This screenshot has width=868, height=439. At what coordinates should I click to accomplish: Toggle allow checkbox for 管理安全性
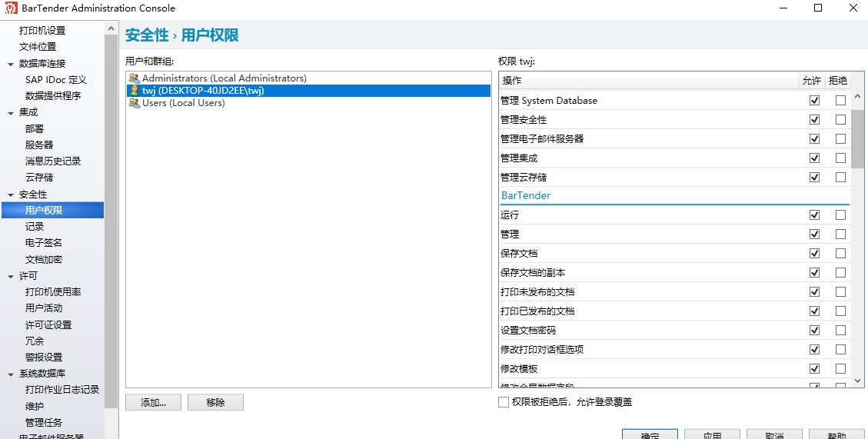814,120
